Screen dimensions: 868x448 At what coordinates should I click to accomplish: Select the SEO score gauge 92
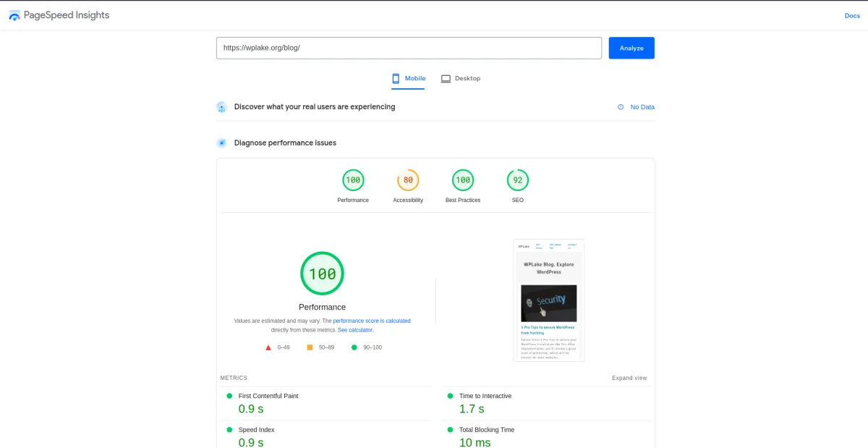(x=518, y=180)
